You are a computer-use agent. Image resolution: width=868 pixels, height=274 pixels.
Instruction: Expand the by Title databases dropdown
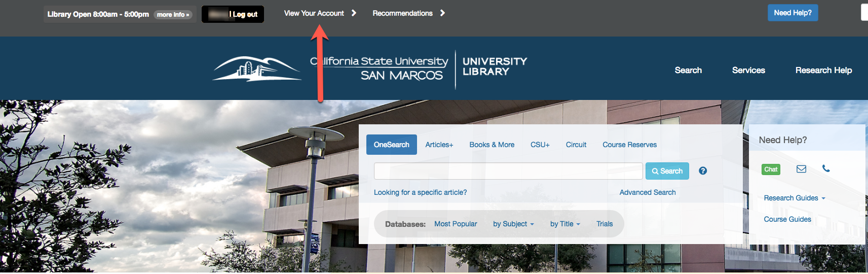point(565,224)
